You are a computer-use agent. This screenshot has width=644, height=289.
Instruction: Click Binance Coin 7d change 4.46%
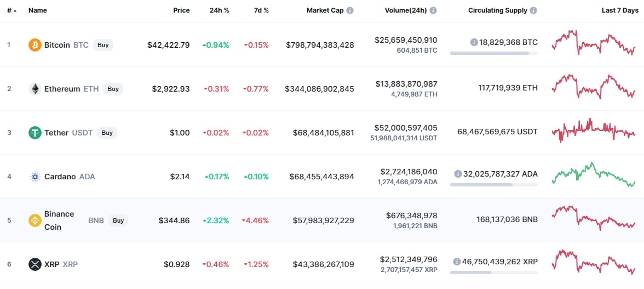[255, 220]
